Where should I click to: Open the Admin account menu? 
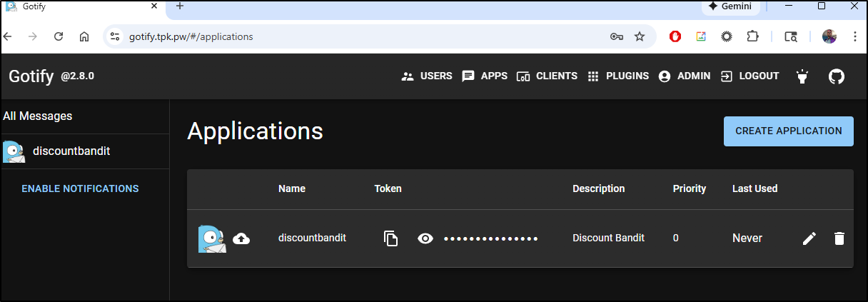[684, 76]
